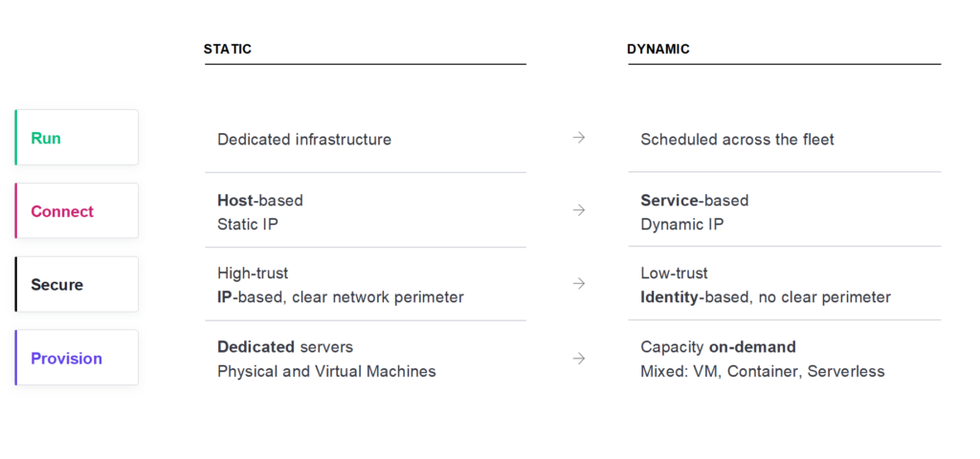The image size is (980, 459).
Task: Select the green Run card
Action: [x=77, y=138]
